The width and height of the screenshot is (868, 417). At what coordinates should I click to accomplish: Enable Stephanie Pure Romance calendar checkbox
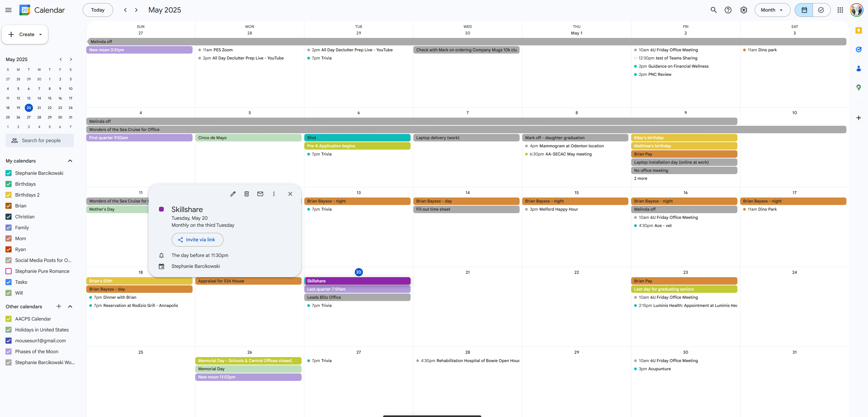click(x=9, y=271)
